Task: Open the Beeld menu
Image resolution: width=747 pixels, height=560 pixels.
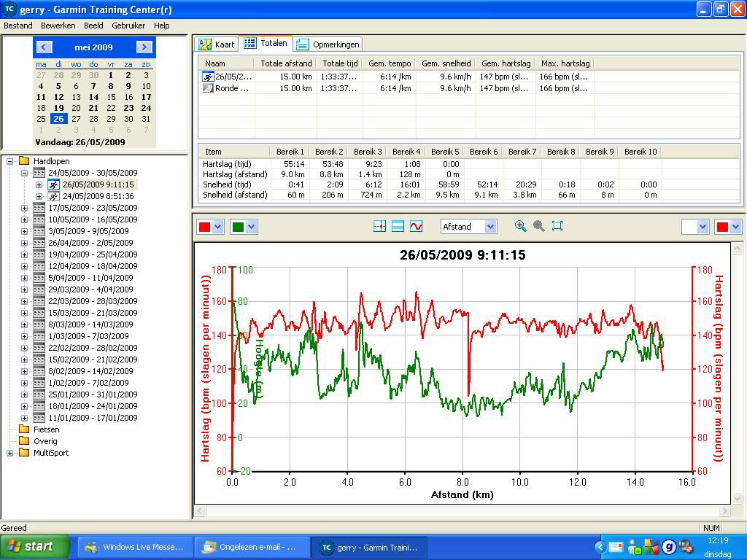Action: click(93, 26)
